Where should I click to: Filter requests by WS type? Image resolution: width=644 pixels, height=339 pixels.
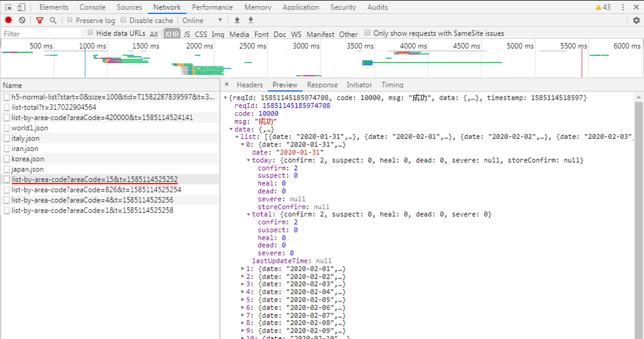pyautogui.click(x=296, y=34)
